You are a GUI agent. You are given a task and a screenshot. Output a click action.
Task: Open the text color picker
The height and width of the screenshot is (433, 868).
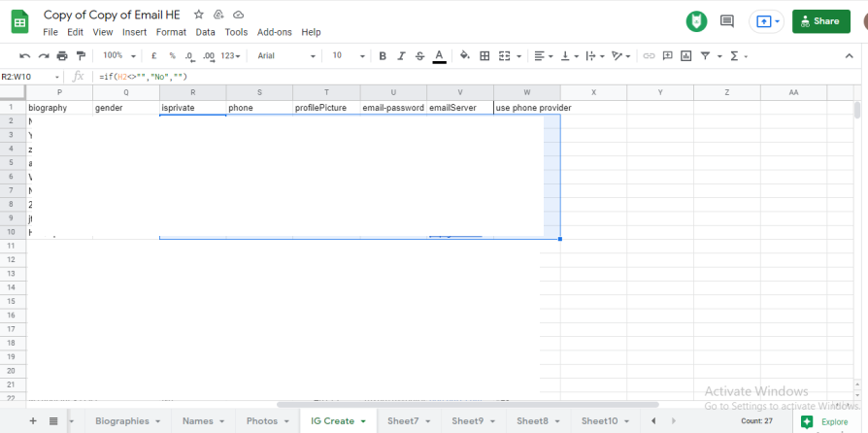click(440, 56)
